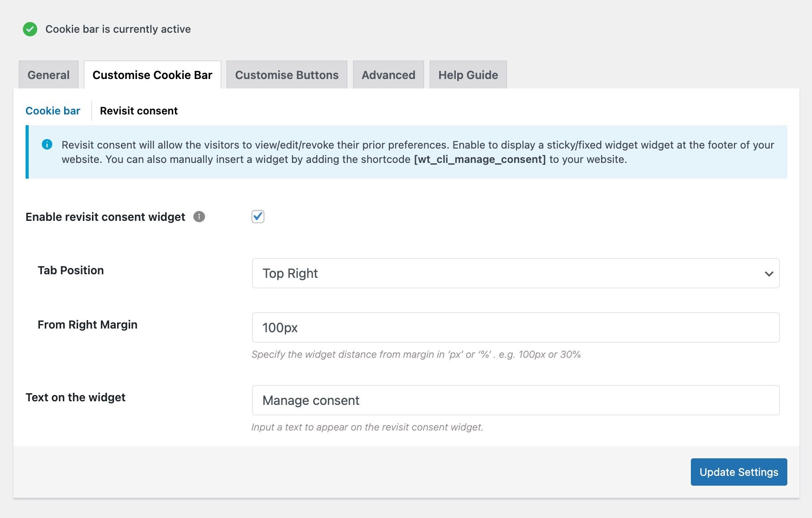Viewport: 812px width, 518px height.
Task: Click the From Right Margin label
Action: coord(87,325)
